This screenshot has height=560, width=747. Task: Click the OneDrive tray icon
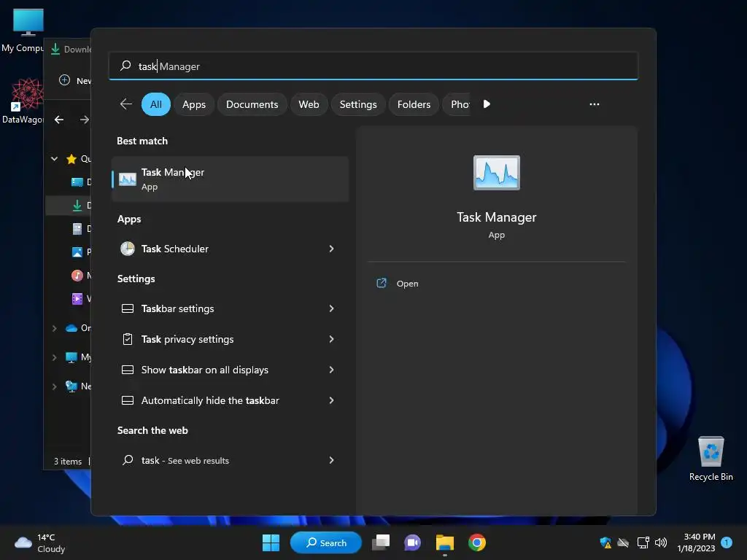(x=623, y=542)
